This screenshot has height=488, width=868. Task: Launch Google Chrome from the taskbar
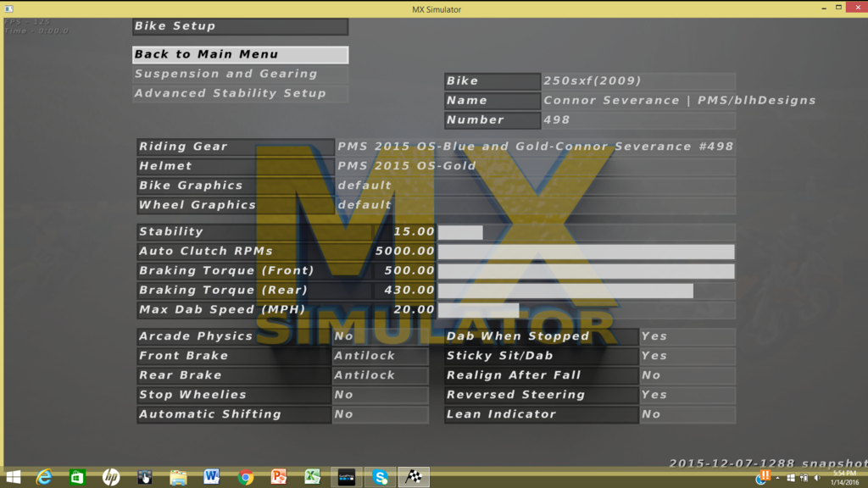click(x=246, y=477)
